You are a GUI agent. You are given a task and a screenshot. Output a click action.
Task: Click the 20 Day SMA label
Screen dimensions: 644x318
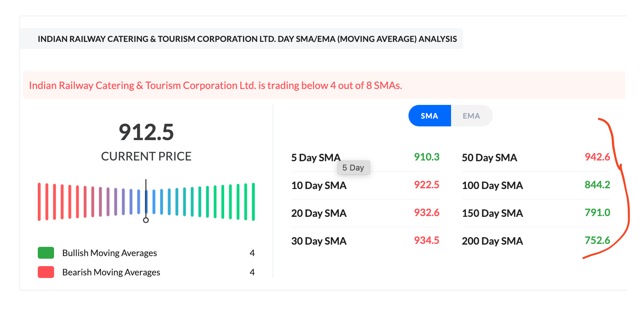point(318,213)
